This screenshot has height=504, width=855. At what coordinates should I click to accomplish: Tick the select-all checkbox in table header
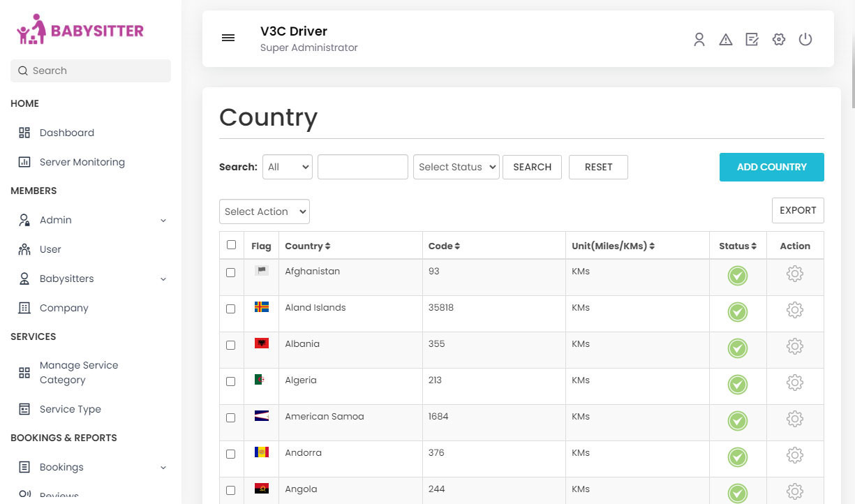click(x=231, y=245)
